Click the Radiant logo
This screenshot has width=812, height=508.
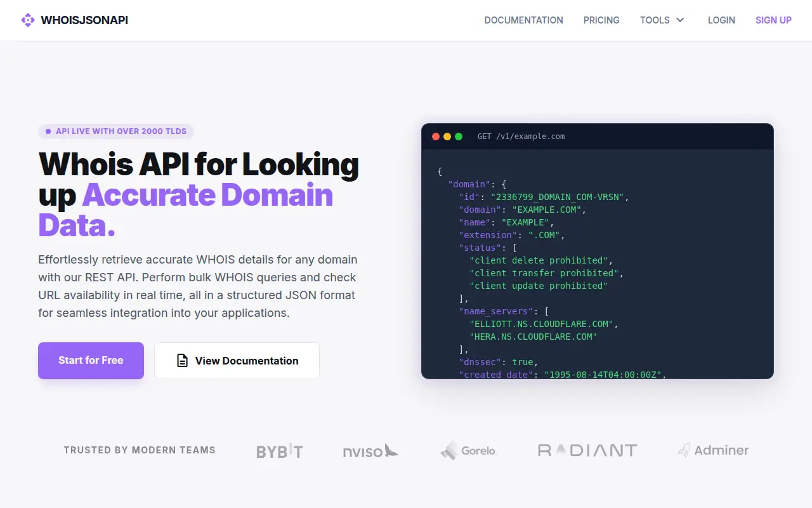(587, 451)
